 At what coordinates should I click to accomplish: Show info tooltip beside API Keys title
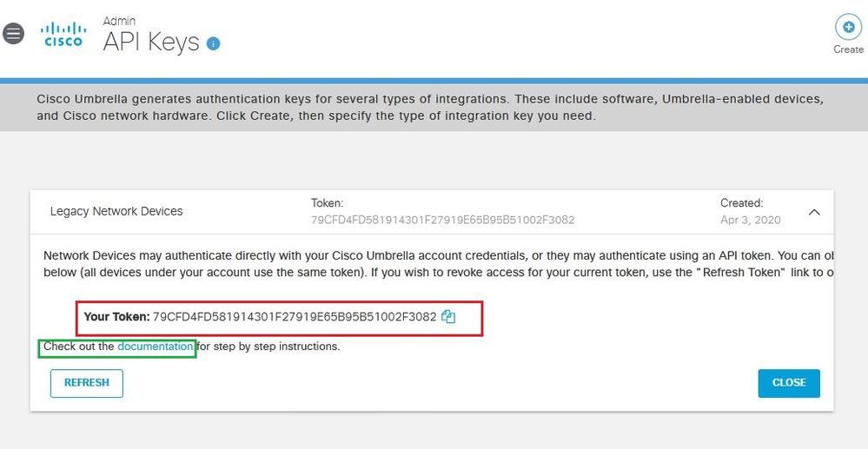pos(213,43)
